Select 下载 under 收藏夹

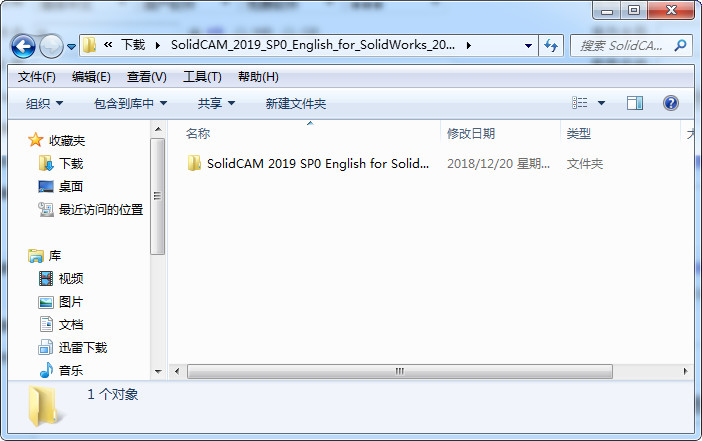tap(71, 164)
